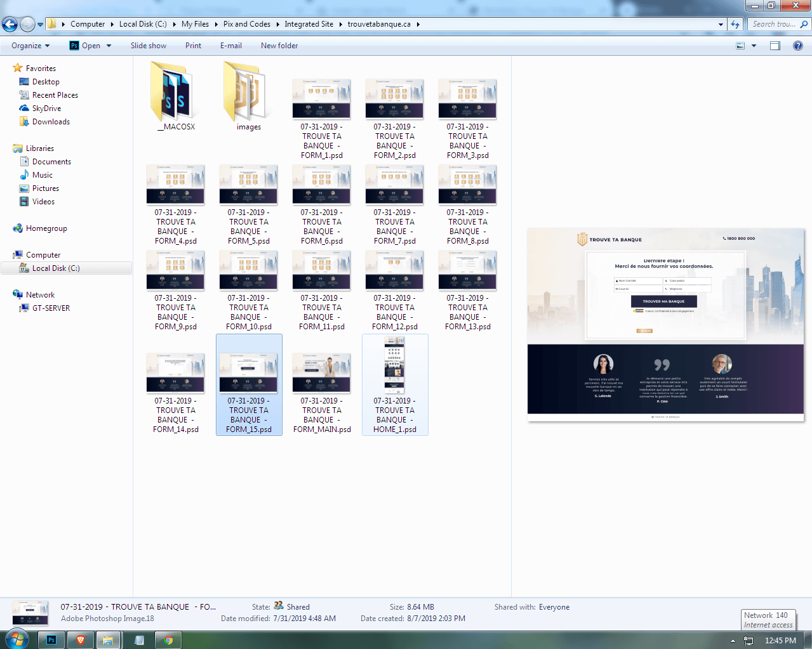Viewport: 812px width, 649px height.
Task: Select the FORM_6.psd file
Action: click(x=322, y=204)
